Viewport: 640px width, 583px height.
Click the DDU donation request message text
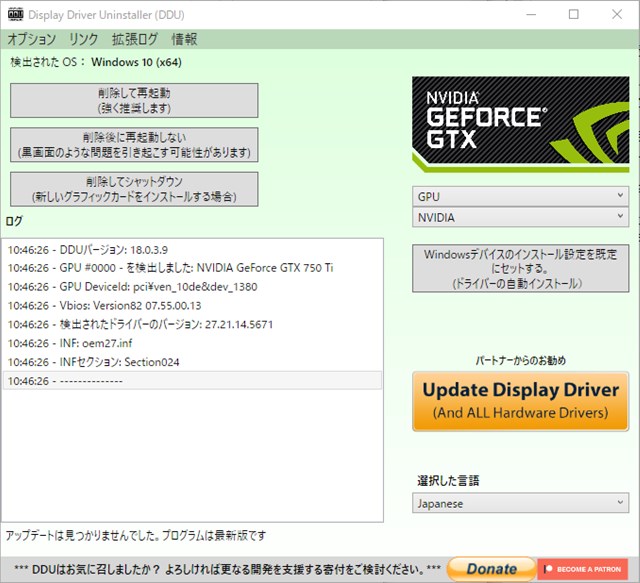pos(227,569)
